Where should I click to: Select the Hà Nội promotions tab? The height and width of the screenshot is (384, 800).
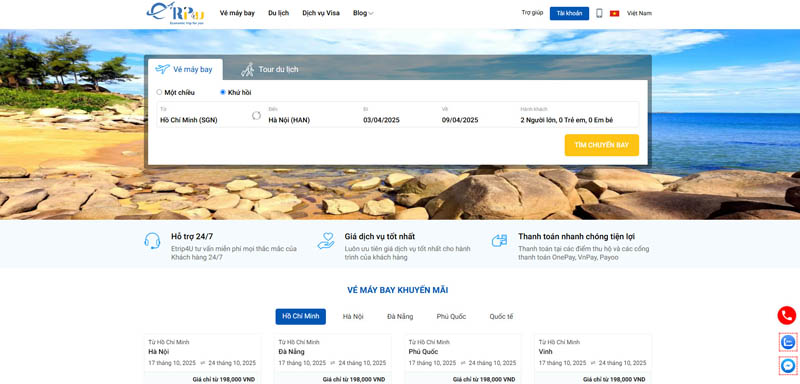353,316
